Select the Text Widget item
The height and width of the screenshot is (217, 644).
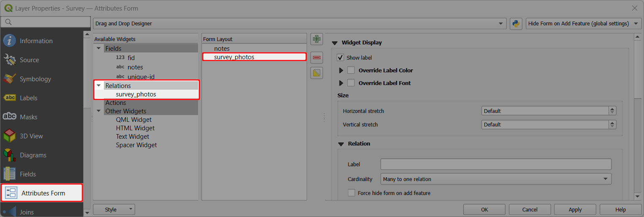coord(133,137)
